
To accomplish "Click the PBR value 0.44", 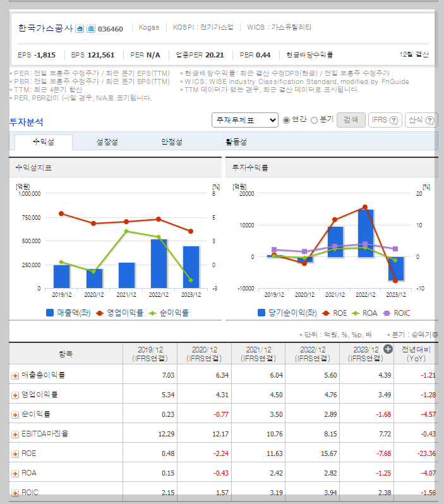I will [263, 55].
